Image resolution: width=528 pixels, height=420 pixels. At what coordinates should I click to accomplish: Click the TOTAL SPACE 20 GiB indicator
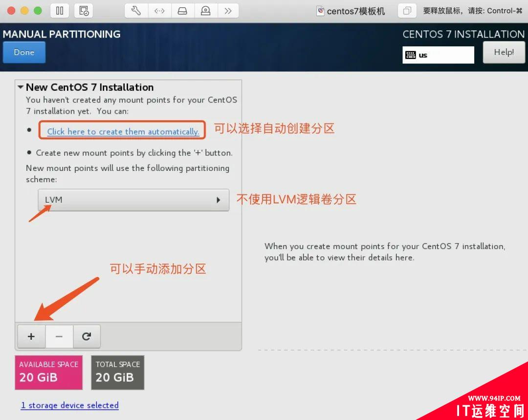coord(117,373)
